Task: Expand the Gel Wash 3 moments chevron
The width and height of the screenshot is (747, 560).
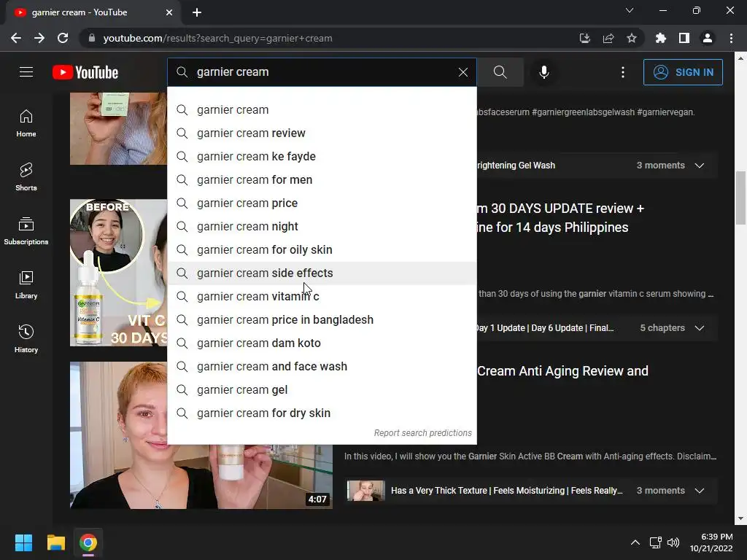Action: pyautogui.click(x=700, y=166)
